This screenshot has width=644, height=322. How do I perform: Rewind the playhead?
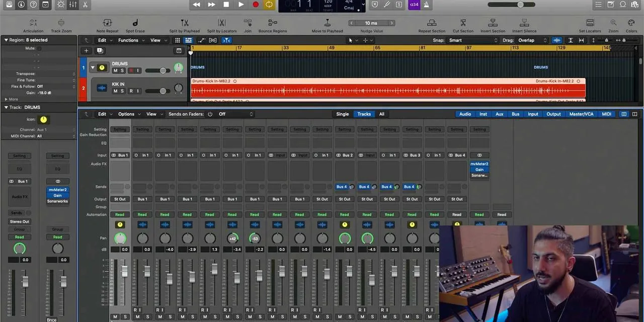tap(197, 5)
